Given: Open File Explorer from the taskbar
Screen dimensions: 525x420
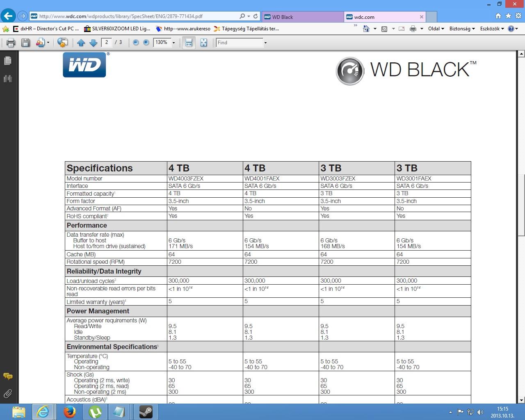Looking at the screenshot, I should click(x=19, y=412).
